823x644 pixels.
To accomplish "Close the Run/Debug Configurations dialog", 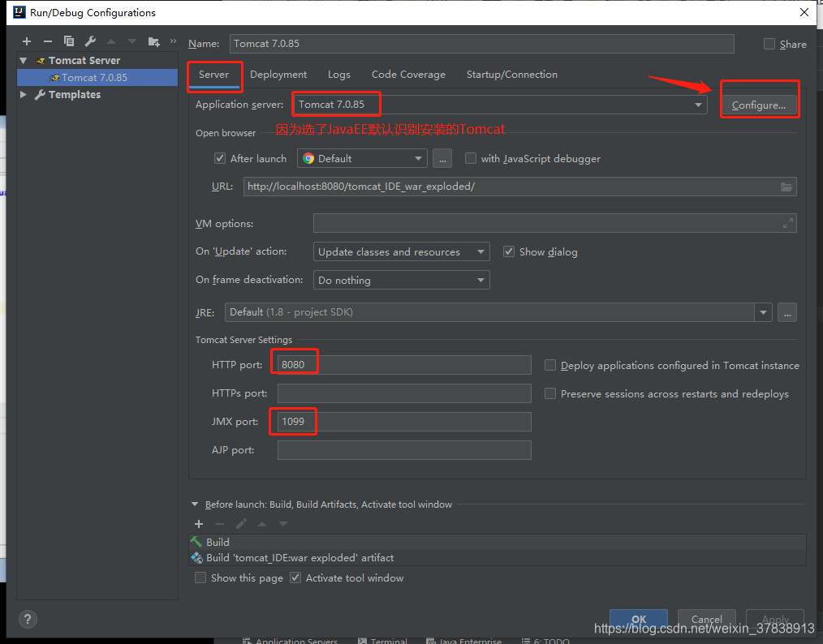I will coord(804,13).
